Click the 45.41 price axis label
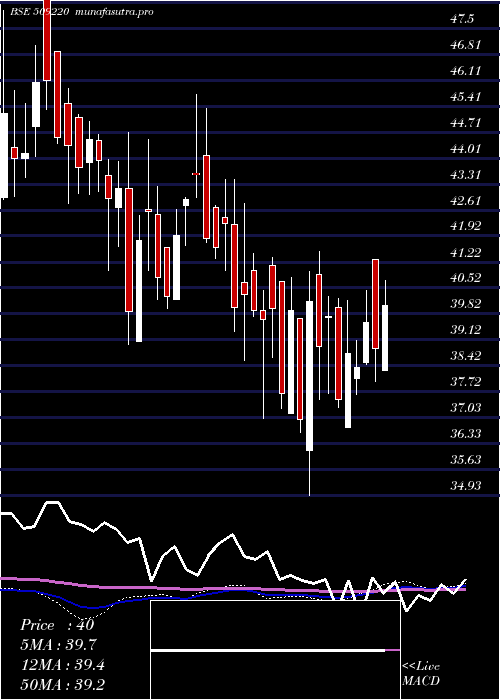Image resolution: width=500 pixels, height=700 pixels. point(465,97)
